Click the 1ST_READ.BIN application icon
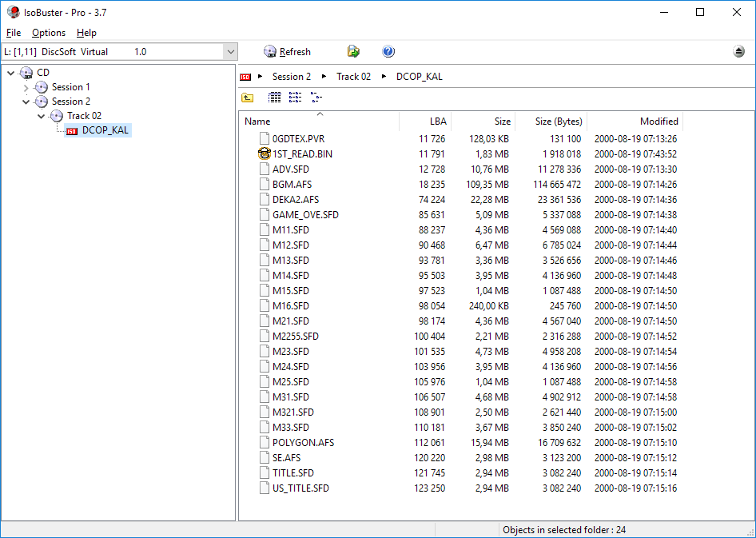The width and height of the screenshot is (756, 538). coord(265,153)
